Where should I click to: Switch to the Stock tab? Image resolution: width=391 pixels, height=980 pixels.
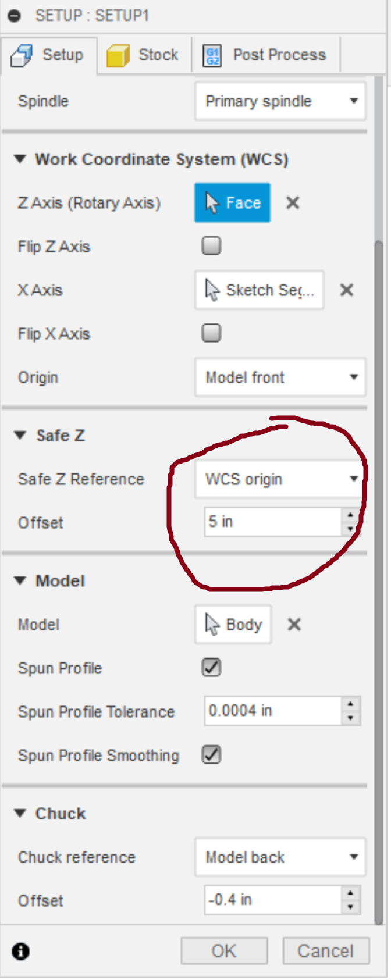[143, 54]
